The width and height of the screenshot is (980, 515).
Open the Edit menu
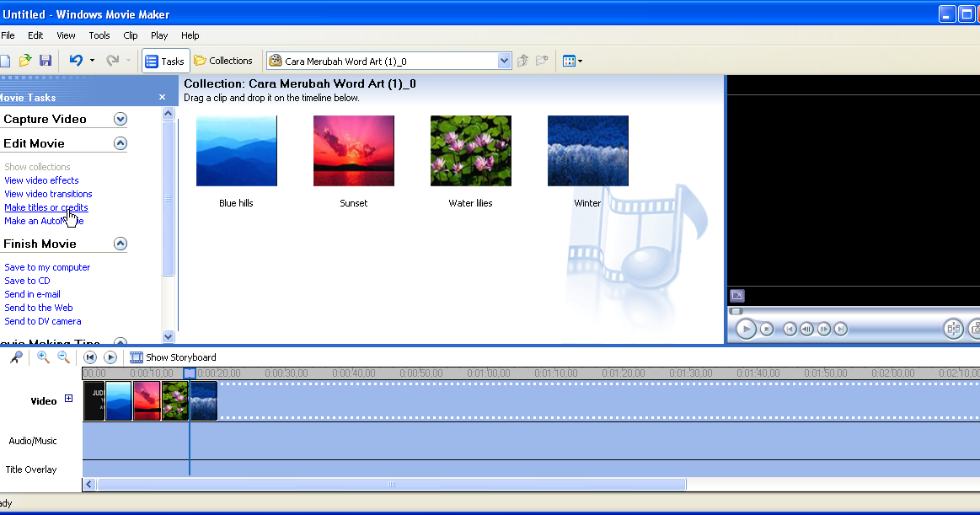click(x=35, y=35)
